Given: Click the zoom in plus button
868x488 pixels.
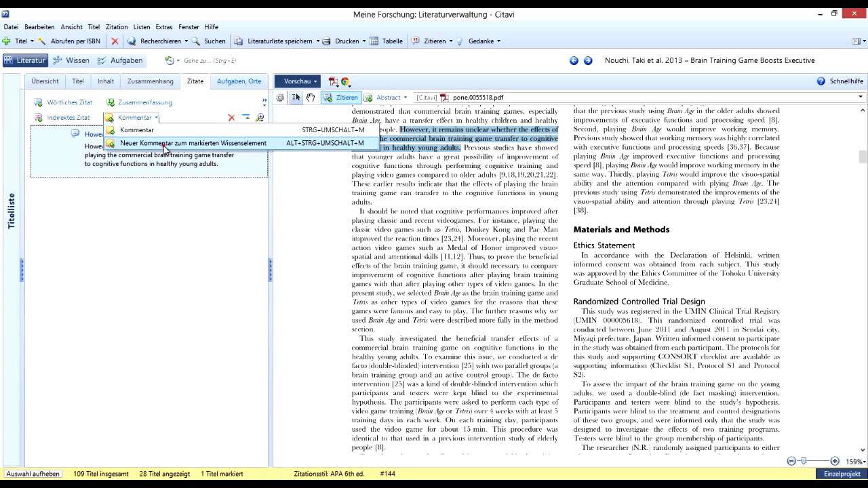Looking at the screenshot, I should [x=835, y=461].
